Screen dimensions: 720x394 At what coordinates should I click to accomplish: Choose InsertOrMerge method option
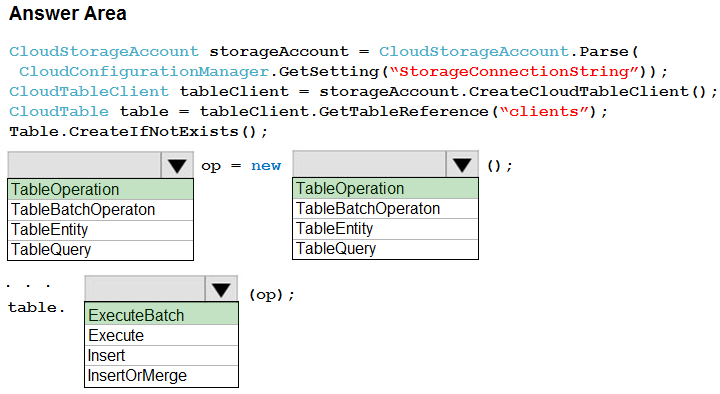tap(162, 376)
